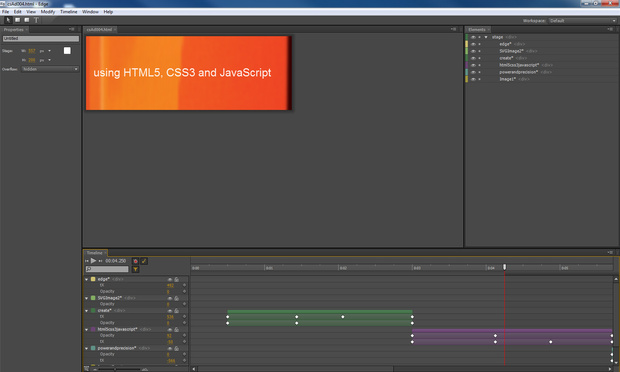The height and width of the screenshot is (372, 620).
Task: Add keyframe for edge tX property
Action: pyautogui.click(x=184, y=285)
